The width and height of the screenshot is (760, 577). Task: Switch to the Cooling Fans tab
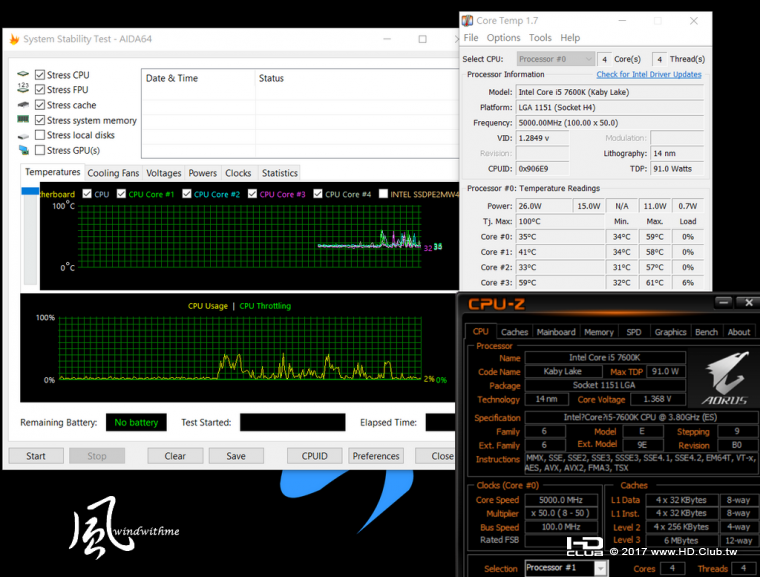113,173
